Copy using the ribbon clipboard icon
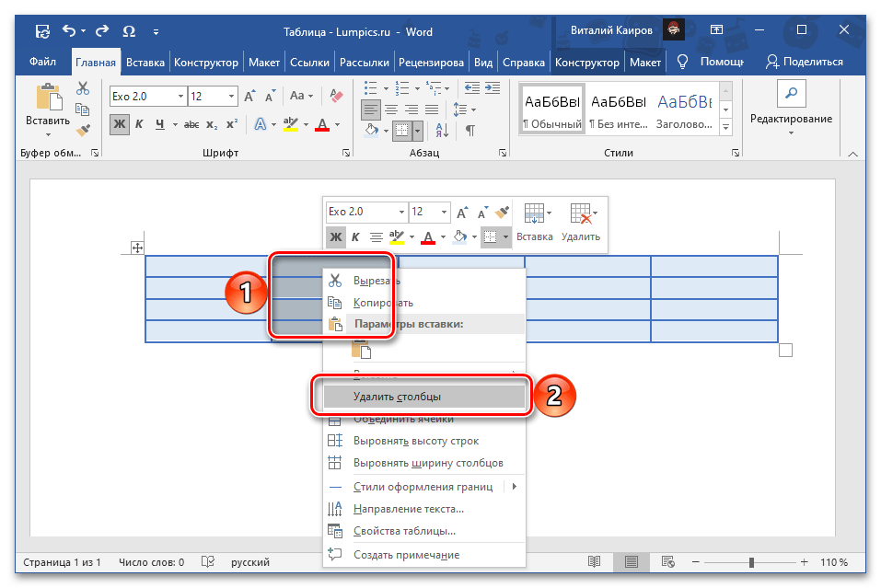Image resolution: width=881 pixels, height=588 pixels. click(x=83, y=110)
